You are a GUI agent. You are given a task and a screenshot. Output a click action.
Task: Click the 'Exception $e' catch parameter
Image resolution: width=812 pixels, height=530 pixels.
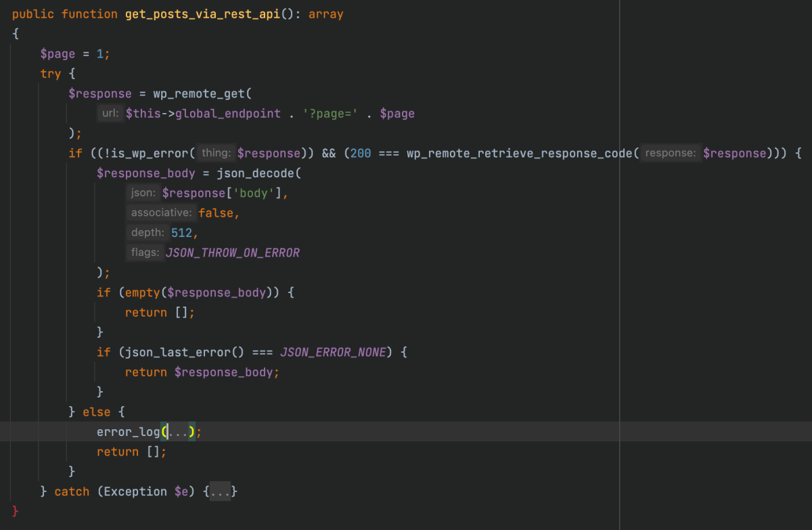[x=146, y=492]
